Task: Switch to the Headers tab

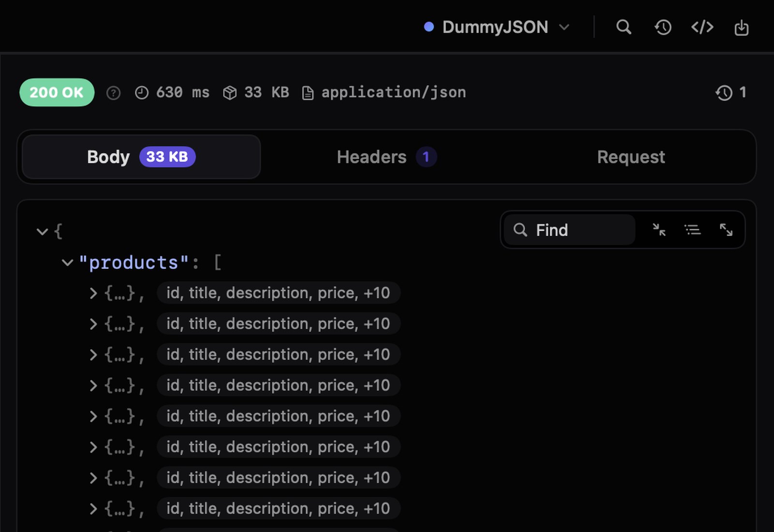Action: (x=387, y=157)
